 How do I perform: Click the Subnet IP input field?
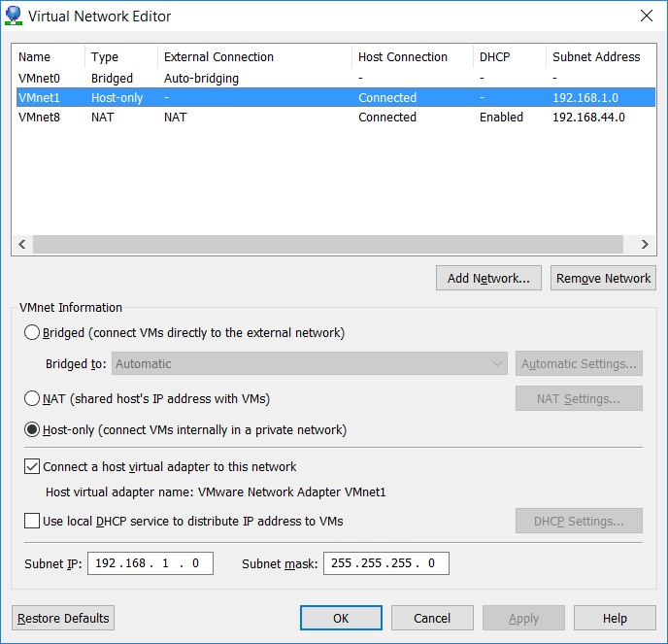150,563
